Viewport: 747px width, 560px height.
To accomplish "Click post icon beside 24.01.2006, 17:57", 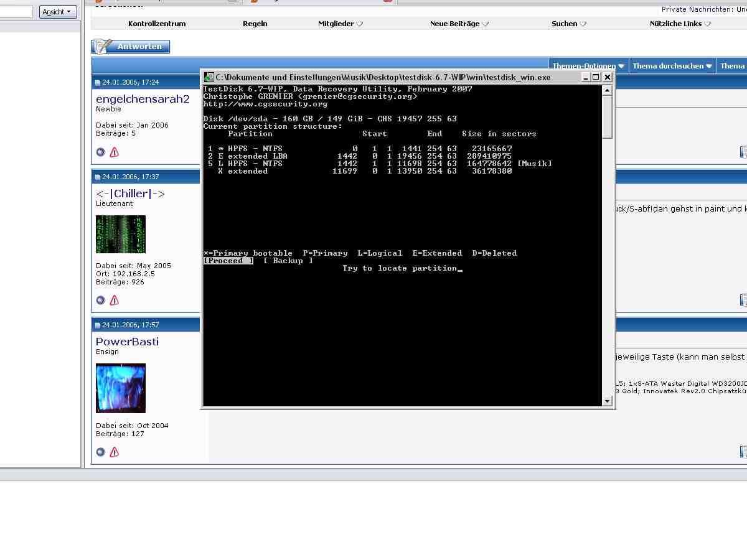I will click(98, 325).
